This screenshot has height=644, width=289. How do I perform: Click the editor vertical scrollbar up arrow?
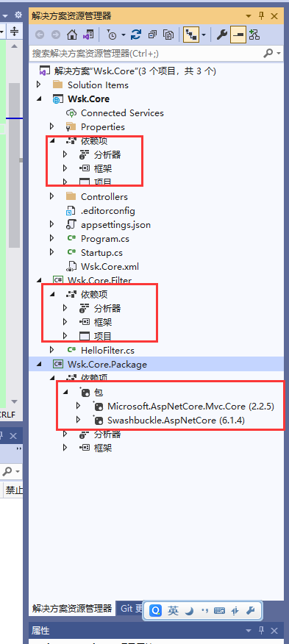pos(15,47)
